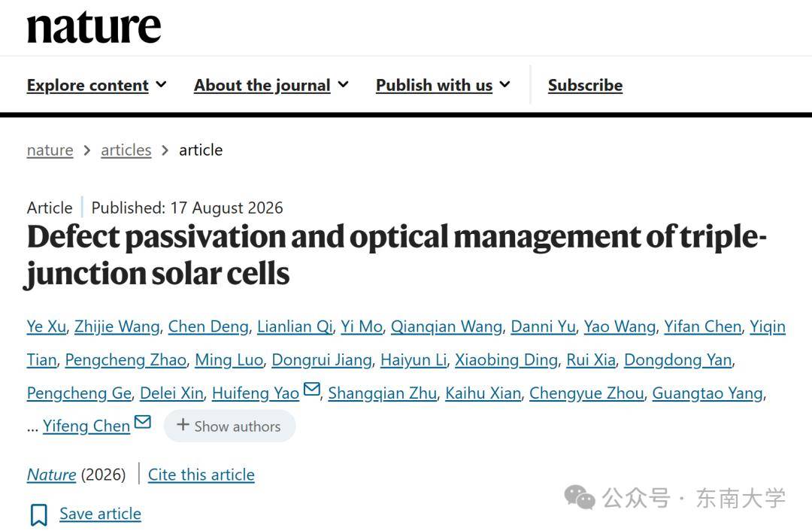Viewport: 812px width, 531px height.
Task: Click the bookmark icon for Save article
Action: [x=39, y=515]
